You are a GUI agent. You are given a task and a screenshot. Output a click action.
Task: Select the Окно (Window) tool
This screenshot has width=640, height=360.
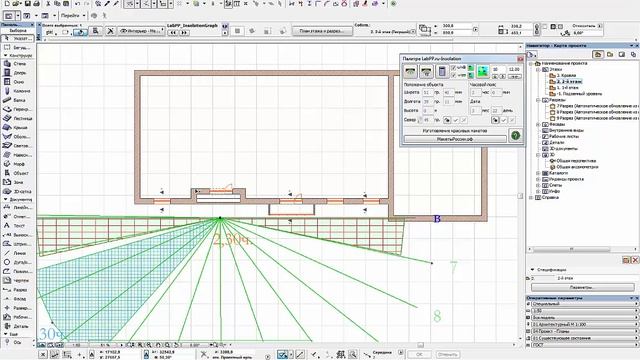pyautogui.click(x=16, y=82)
